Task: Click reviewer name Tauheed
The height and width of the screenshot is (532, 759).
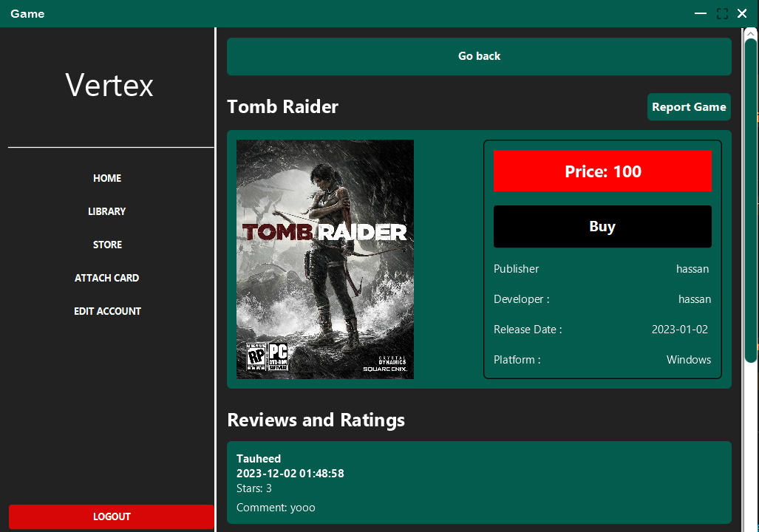Action: 259,458
